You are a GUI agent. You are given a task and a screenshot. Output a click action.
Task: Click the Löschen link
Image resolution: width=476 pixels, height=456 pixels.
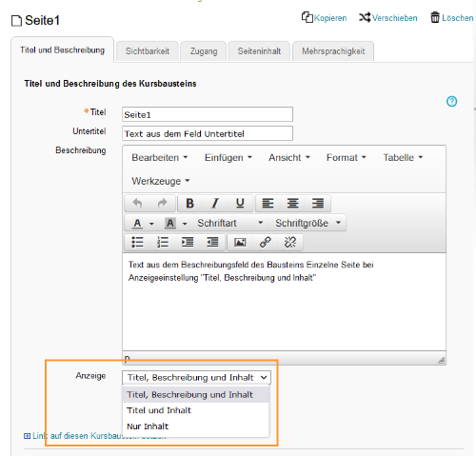pyautogui.click(x=452, y=18)
